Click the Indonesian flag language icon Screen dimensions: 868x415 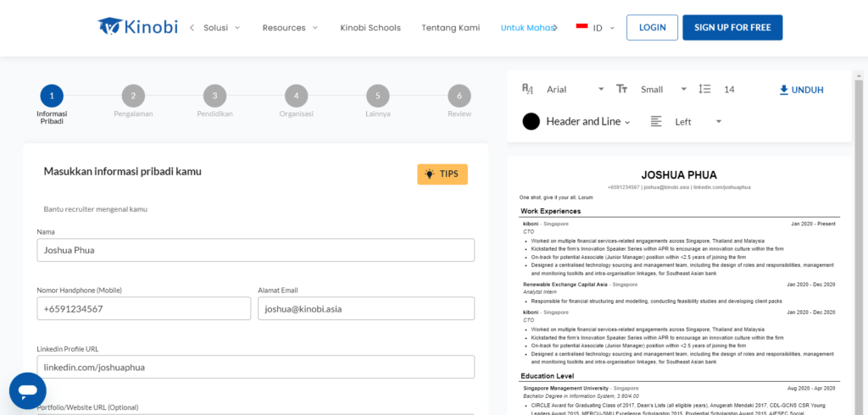click(x=581, y=26)
